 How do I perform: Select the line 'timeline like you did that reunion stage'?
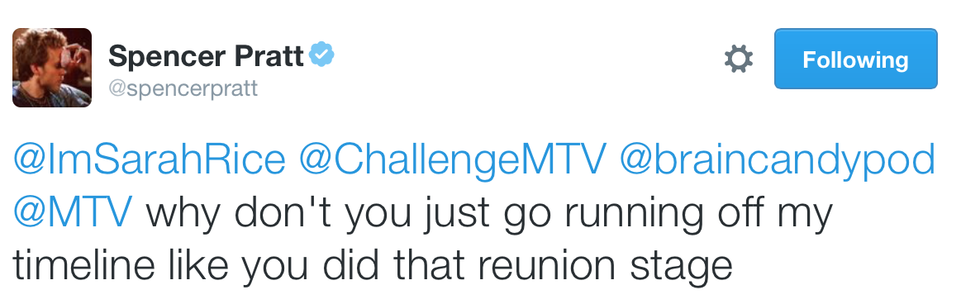point(373,266)
